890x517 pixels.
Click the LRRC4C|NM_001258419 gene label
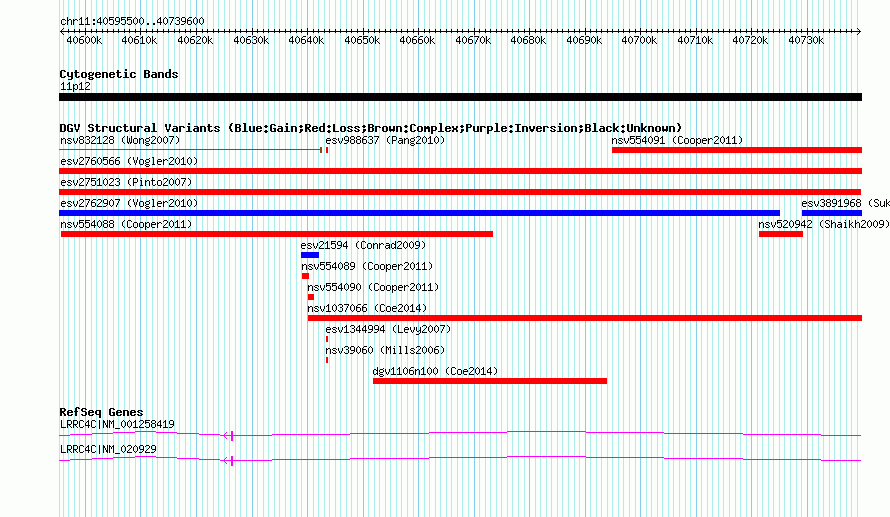click(117, 424)
